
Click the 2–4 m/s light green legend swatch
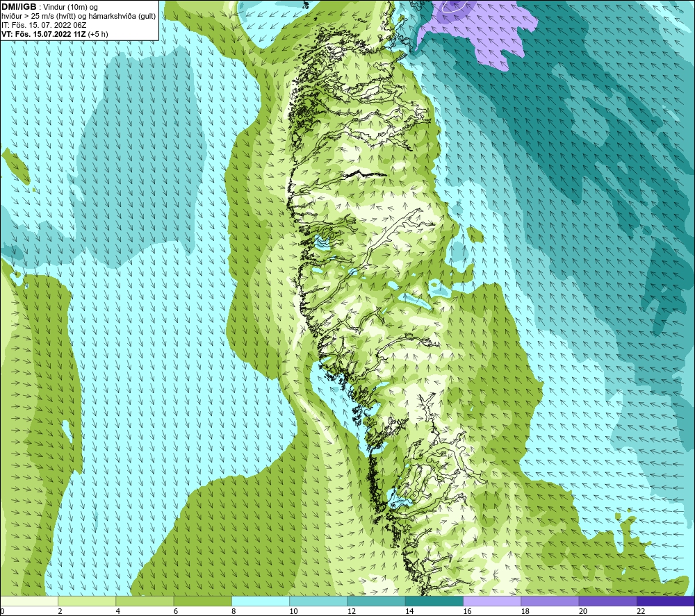pyautogui.click(x=87, y=601)
